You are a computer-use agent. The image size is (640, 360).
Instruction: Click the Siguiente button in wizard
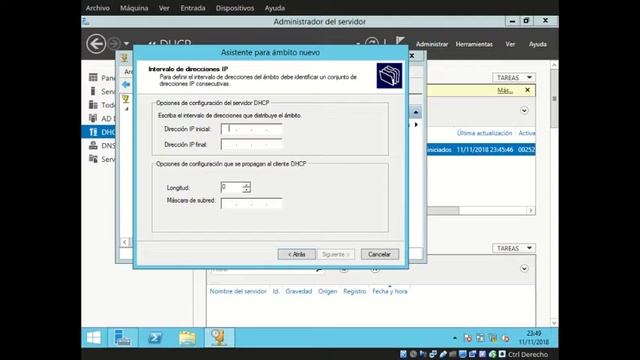336,254
